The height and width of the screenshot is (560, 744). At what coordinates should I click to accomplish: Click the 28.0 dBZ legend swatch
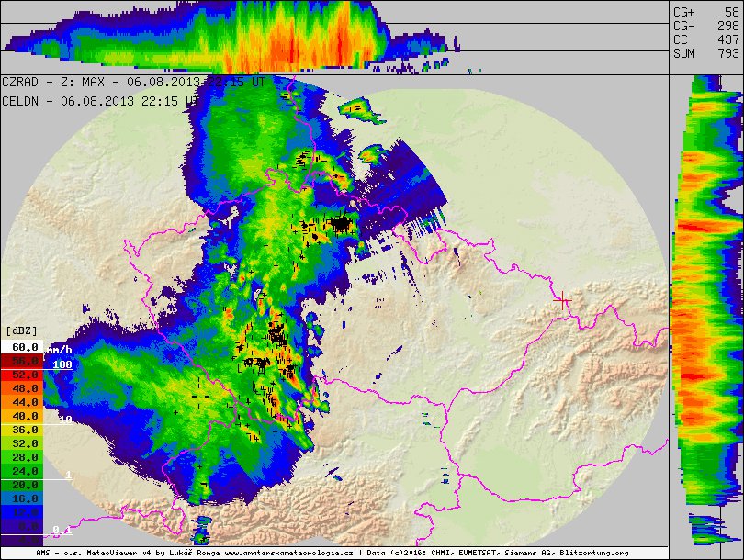tap(22, 457)
